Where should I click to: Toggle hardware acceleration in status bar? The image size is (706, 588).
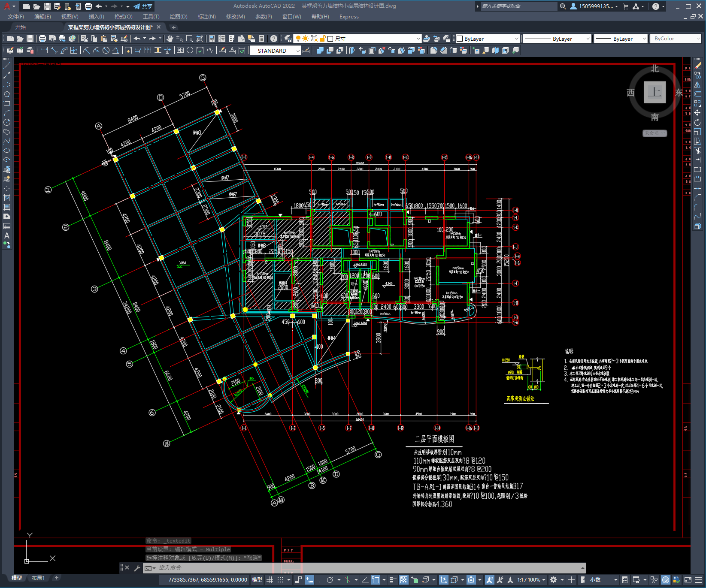coord(666,580)
